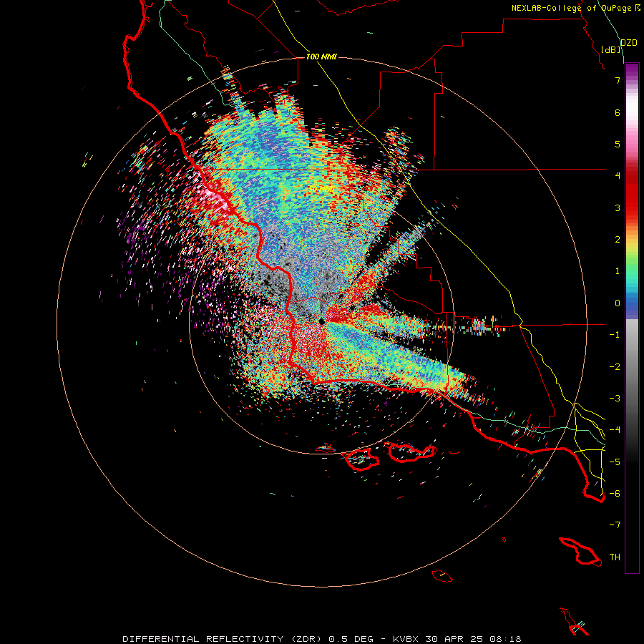Click the scale tick label -2
This screenshot has width=644, height=644.
(615, 367)
